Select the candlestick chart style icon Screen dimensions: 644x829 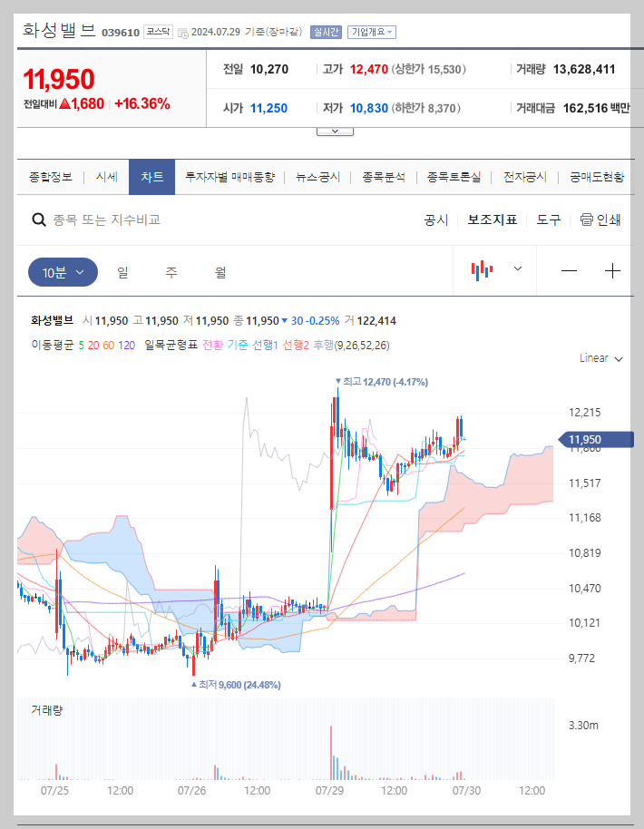tap(484, 271)
